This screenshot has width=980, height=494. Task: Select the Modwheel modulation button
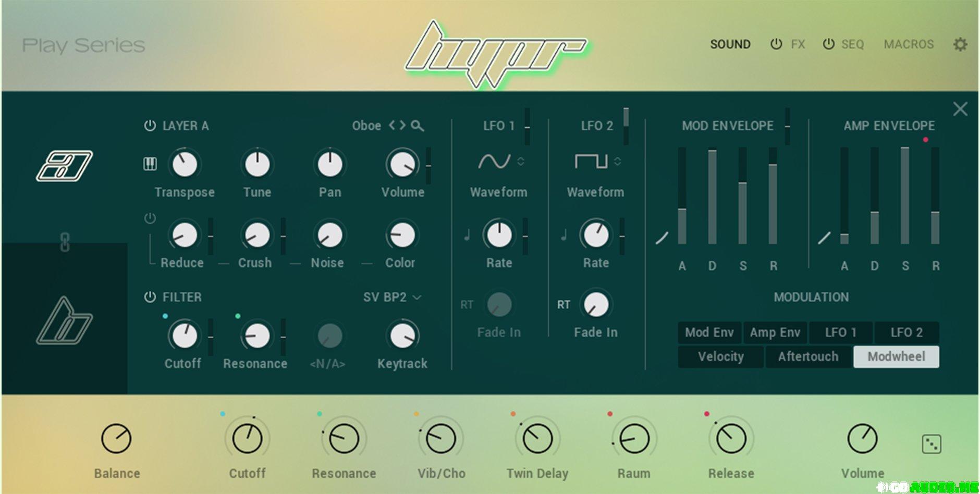pos(896,357)
